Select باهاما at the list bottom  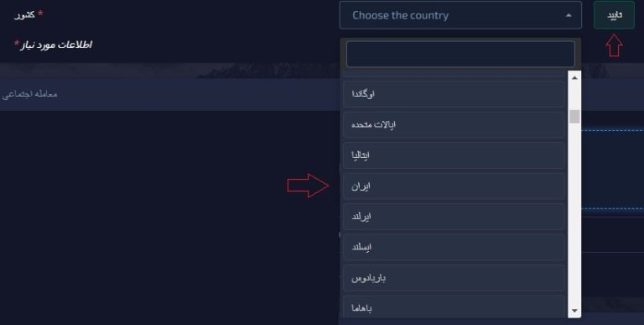coord(454,307)
